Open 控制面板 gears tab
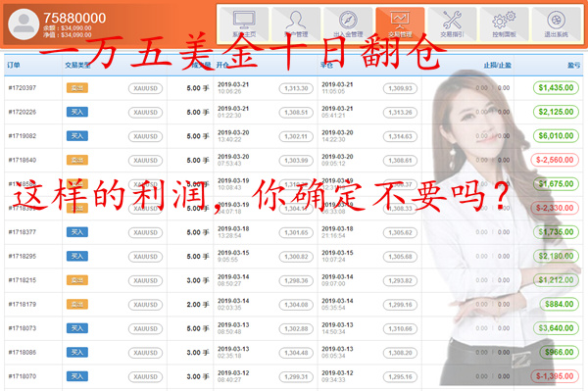The height and width of the screenshot is (391, 588). pyautogui.click(x=504, y=24)
